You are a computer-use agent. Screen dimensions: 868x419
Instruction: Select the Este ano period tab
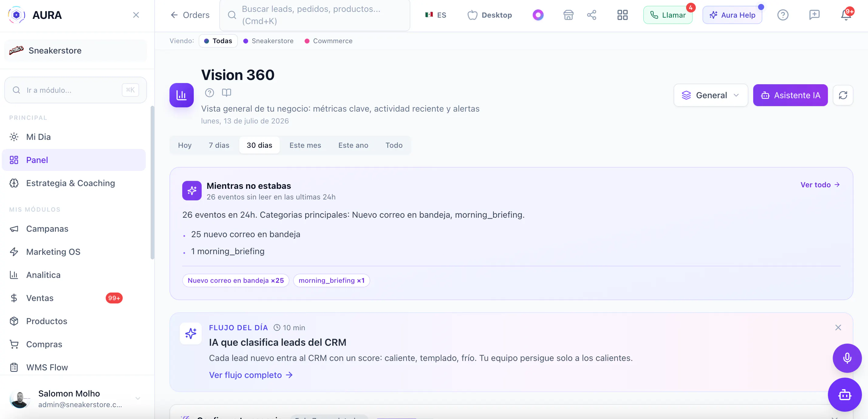point(353,145)
